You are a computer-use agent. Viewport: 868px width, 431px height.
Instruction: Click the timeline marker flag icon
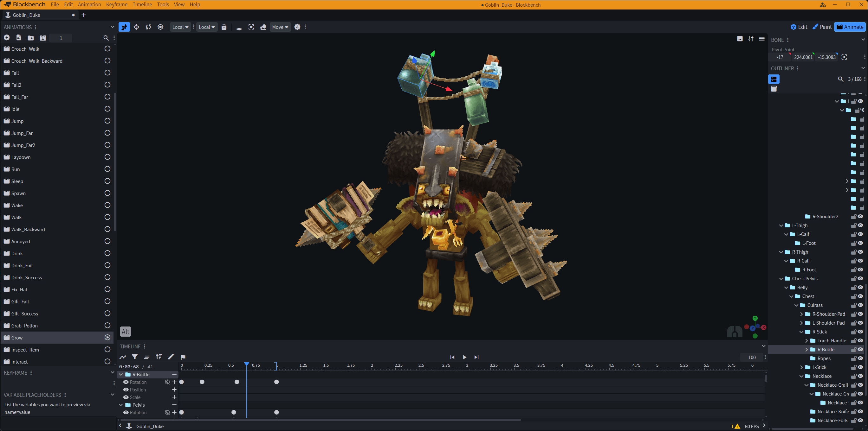pyautogui.click(x=183, y=357)
